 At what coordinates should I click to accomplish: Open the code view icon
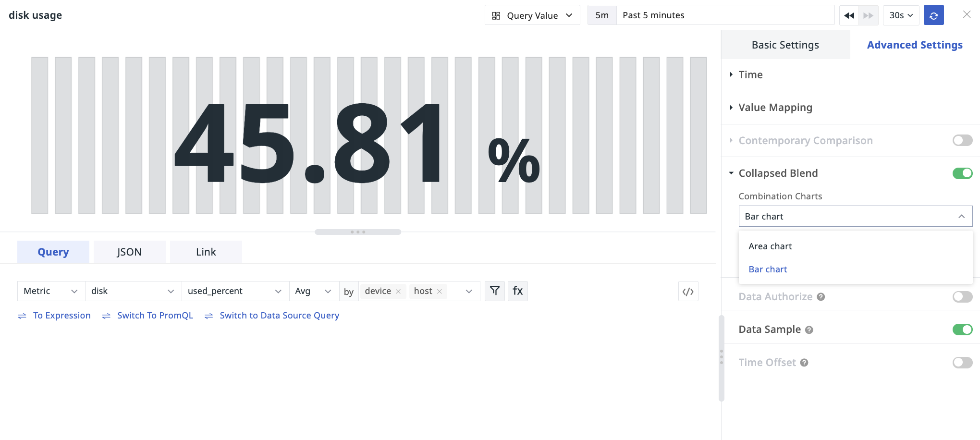[688, 292]
